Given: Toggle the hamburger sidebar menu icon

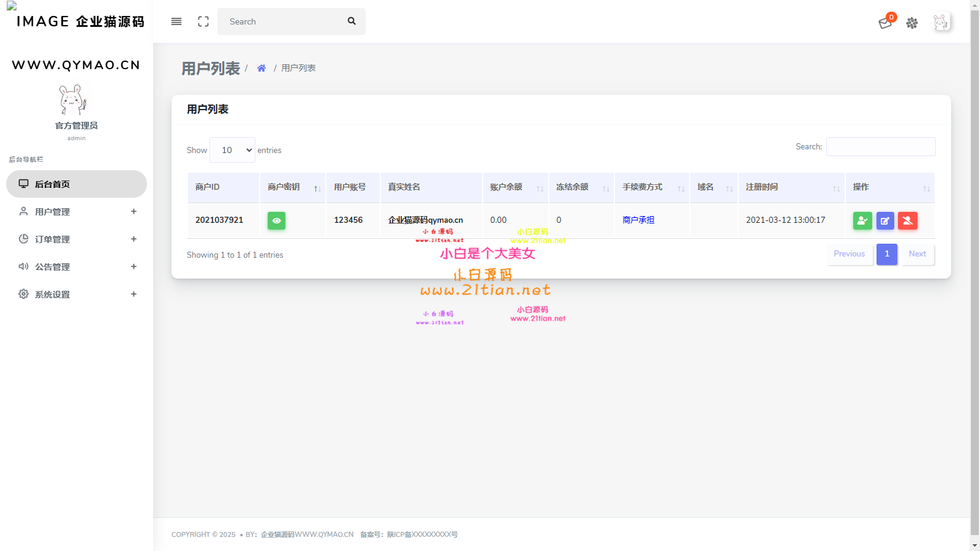Looking at the screenshot, I should coord(176,21).
